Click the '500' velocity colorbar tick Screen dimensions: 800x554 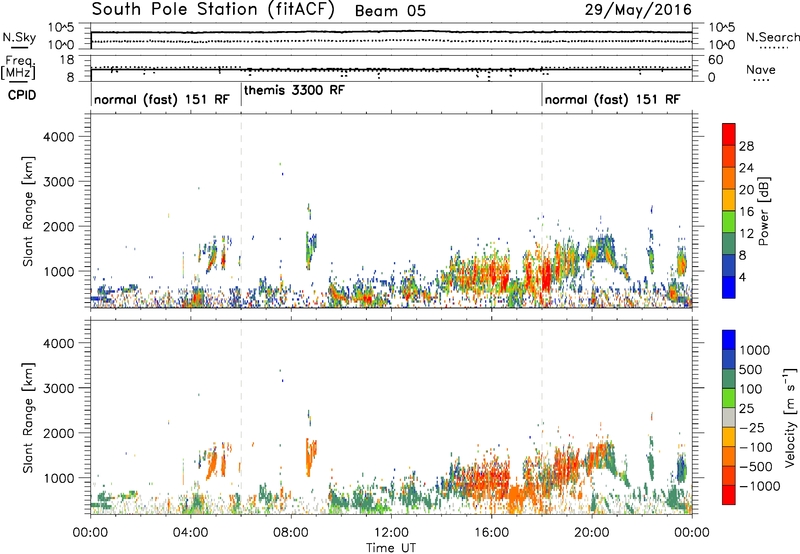point(752,370)
